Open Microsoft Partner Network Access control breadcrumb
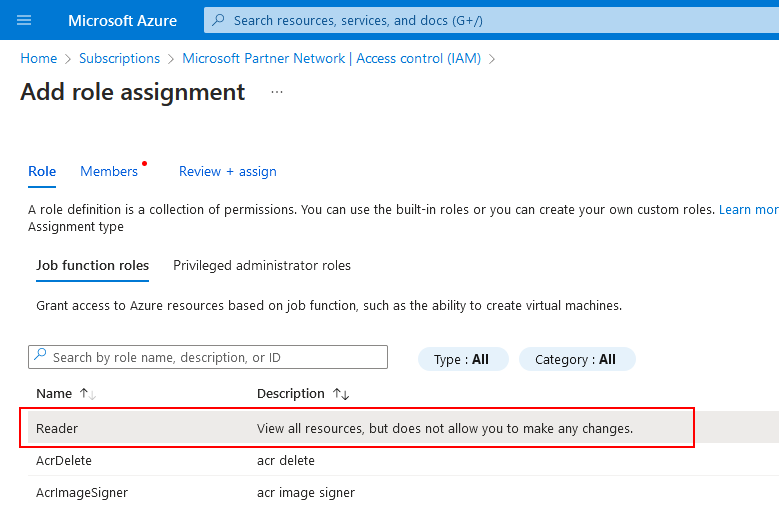This screenshot has width=779, height=505. pos(331,59)
